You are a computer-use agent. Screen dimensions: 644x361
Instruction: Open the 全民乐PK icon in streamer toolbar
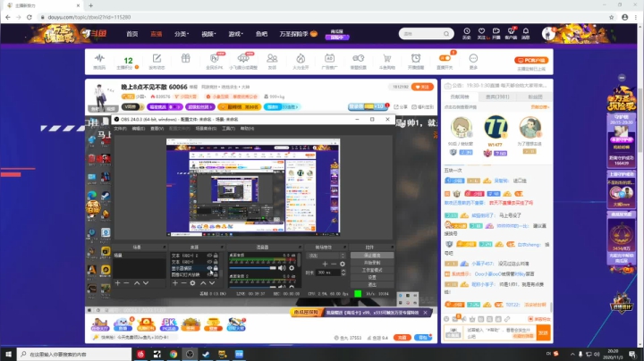(x=215, y=58)
